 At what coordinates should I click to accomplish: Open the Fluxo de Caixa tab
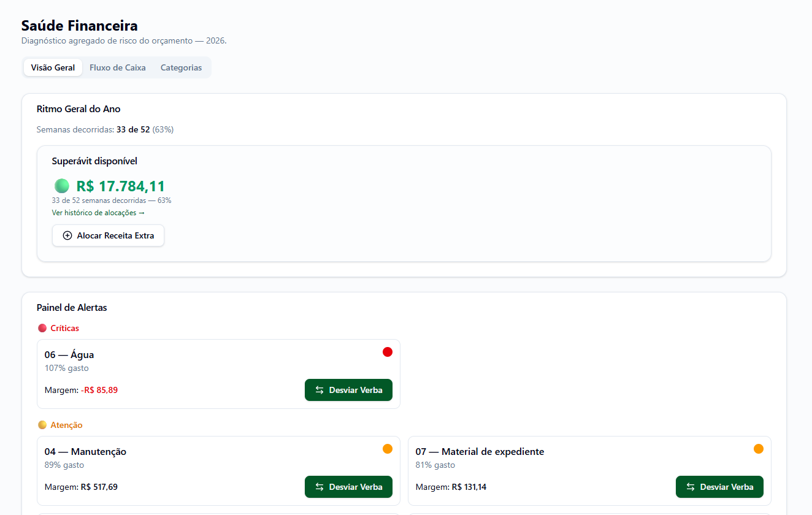[118, 67]
